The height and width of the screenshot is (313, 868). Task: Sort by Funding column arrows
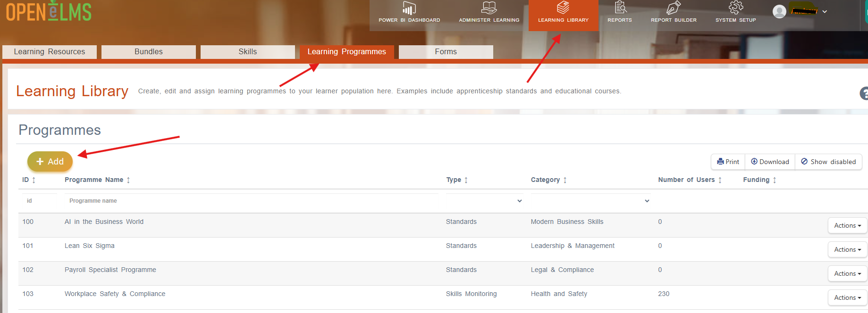coord(775,180)
